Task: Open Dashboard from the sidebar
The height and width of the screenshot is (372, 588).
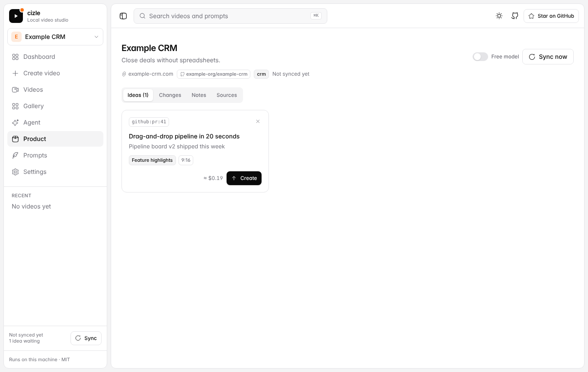Action: 55,57
